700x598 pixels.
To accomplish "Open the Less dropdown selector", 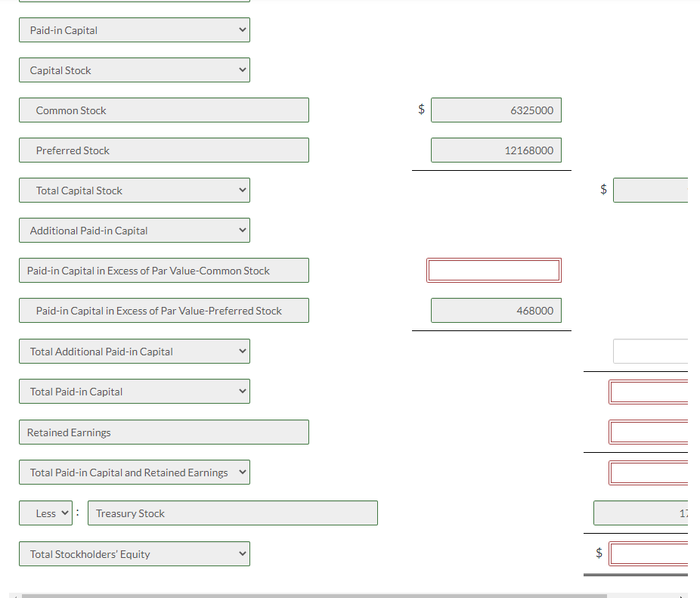I will 45,513.
